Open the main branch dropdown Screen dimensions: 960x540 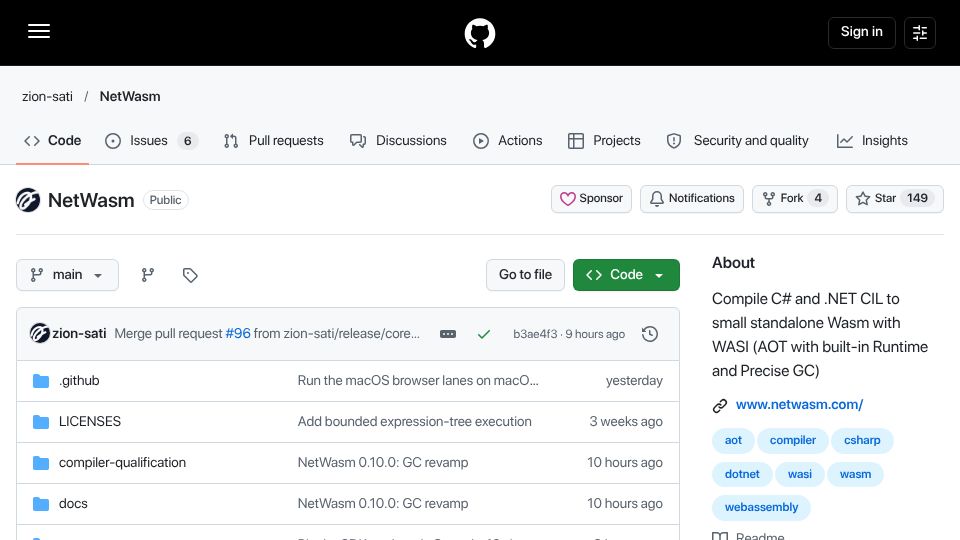[x=67, y=275]
